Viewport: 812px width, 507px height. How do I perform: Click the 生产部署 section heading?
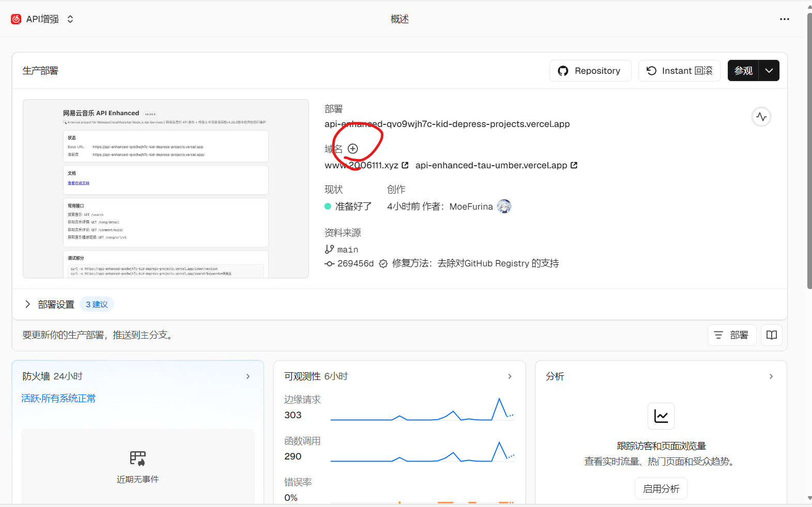(x=40, y=71)
